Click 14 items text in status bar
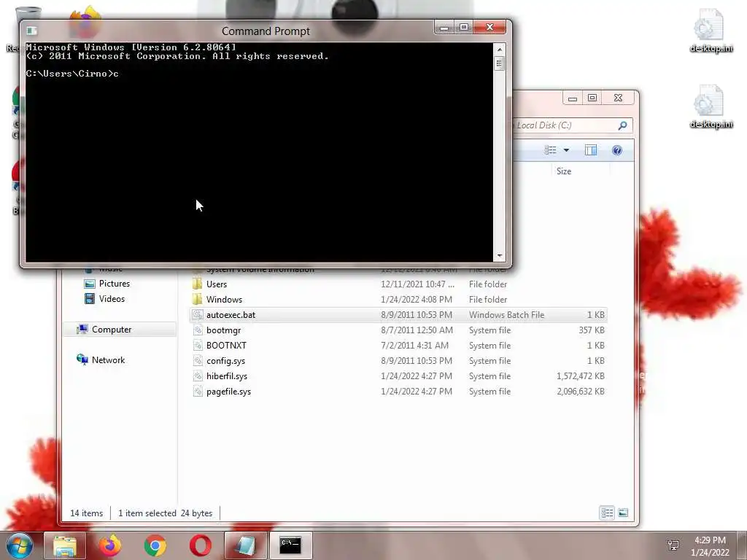747x560 pixels. pos(86,513)
